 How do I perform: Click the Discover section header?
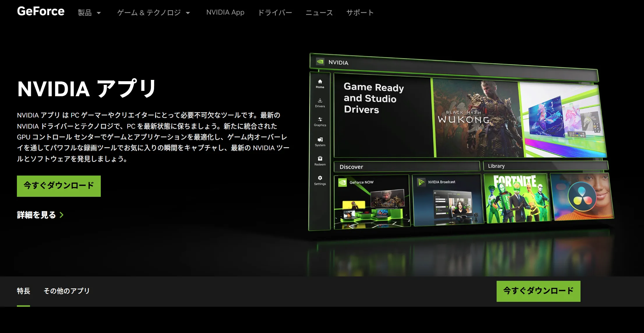[x=407, y=166]
